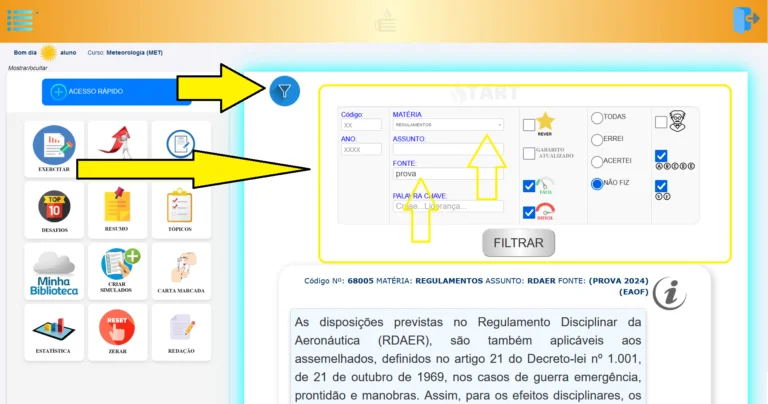This screenshot has width=768, height=404.
Task: Open the Resumo sticky note tile
Action: (117, 211)
